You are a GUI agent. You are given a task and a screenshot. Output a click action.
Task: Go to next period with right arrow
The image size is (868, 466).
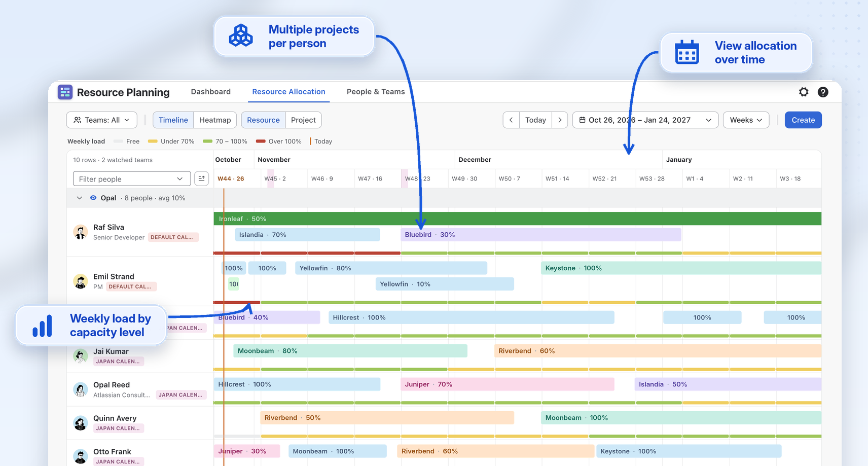560,120
